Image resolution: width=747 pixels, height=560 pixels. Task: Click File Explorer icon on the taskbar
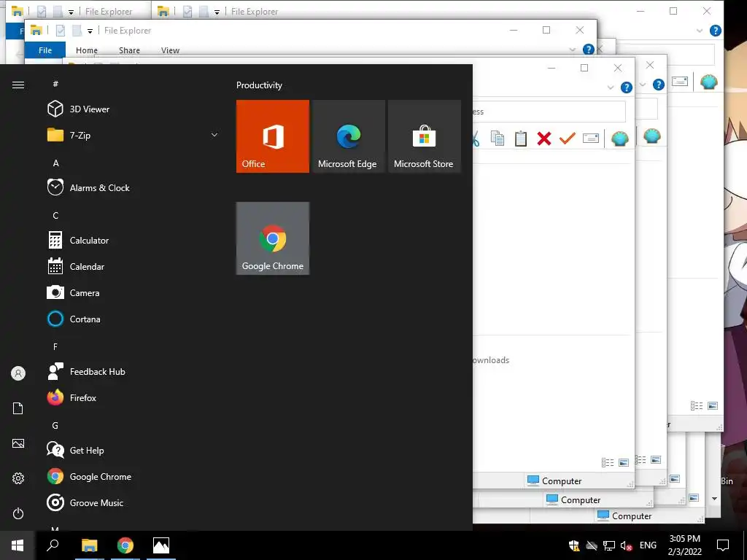pyautogui.click(x=90, y=545)
